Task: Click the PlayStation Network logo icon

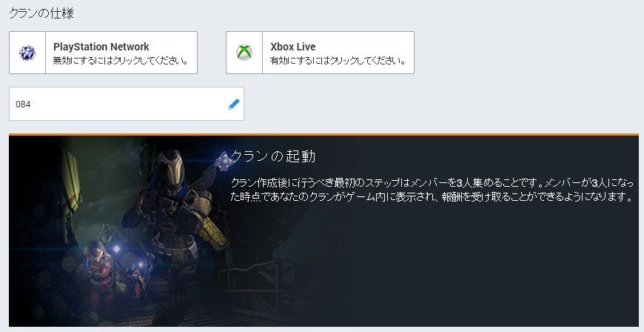Action: click(27, 53)
